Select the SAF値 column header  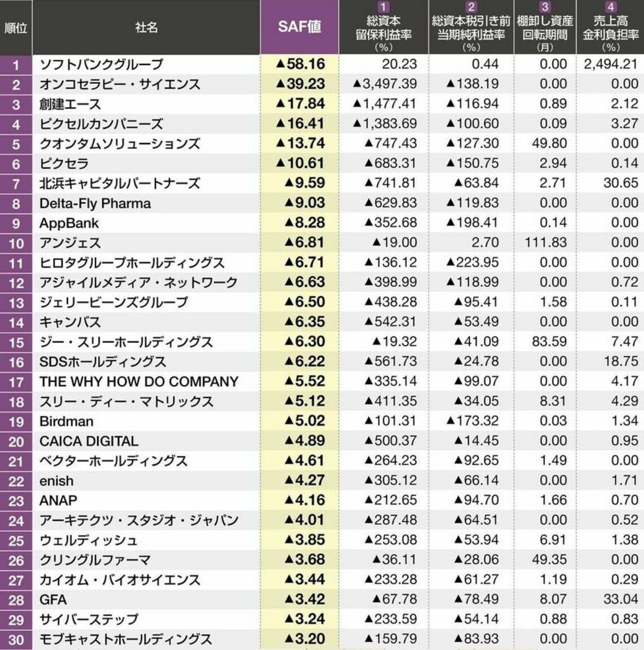299,27
